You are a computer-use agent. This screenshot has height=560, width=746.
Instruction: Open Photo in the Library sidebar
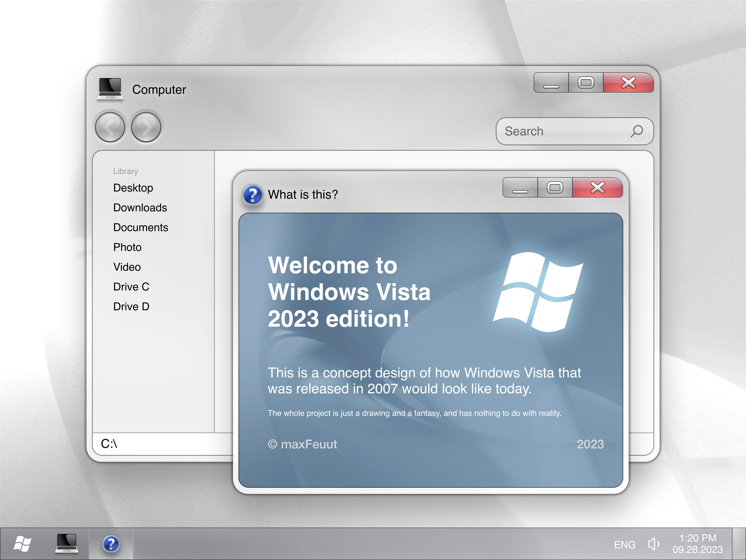point(128,247)
